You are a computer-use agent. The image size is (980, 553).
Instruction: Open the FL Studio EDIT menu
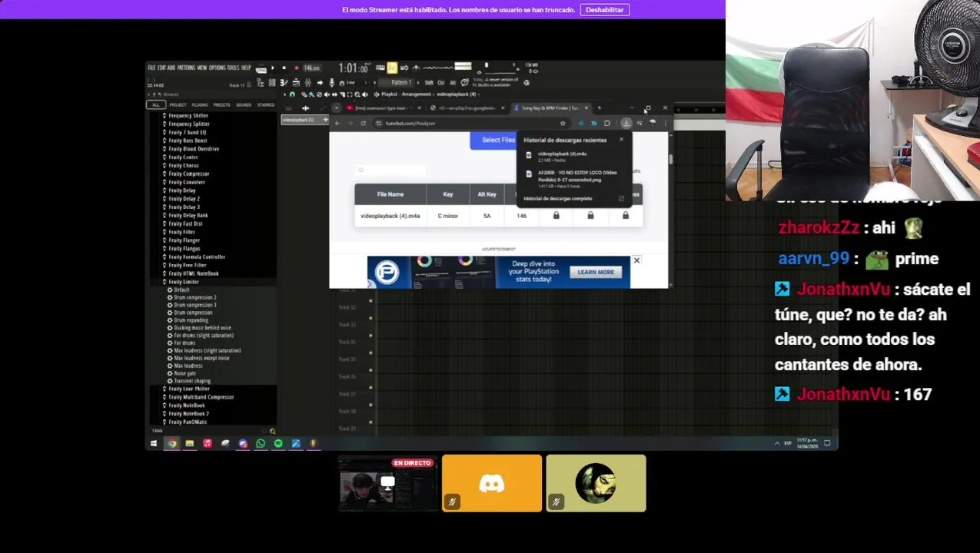pos(161,68)
